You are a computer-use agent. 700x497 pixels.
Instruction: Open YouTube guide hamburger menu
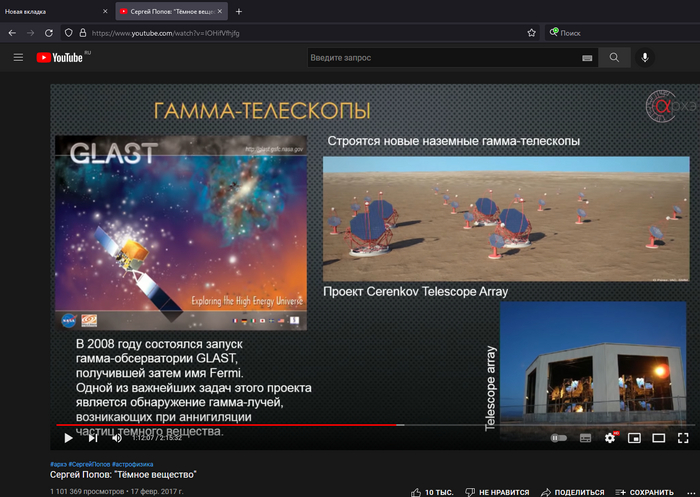[18, 58]
